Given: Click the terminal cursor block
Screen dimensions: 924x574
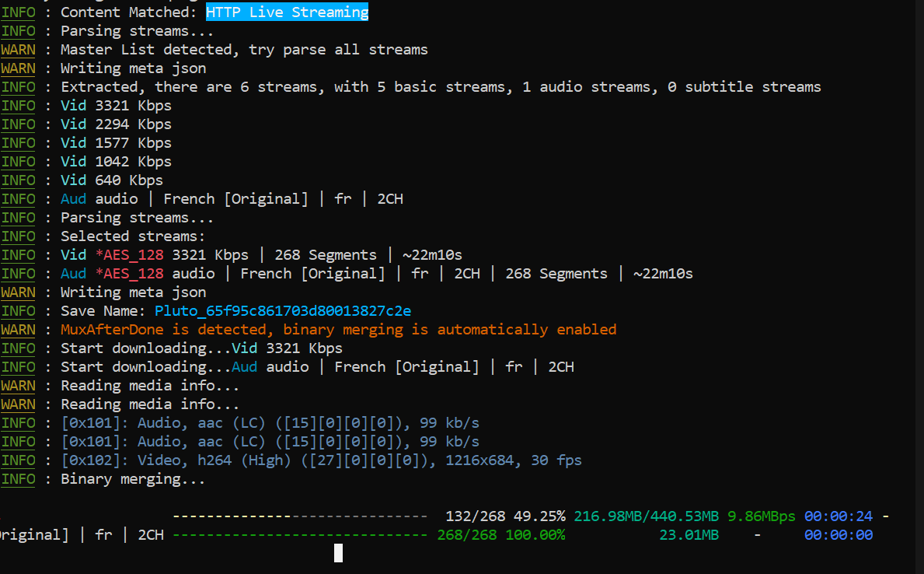Looking at the screenshot, I should pyautogui.click(x=338, y=553).
